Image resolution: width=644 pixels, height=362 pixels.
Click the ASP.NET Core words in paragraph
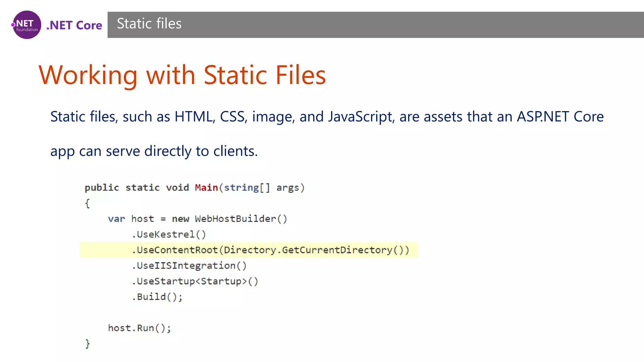560,117
